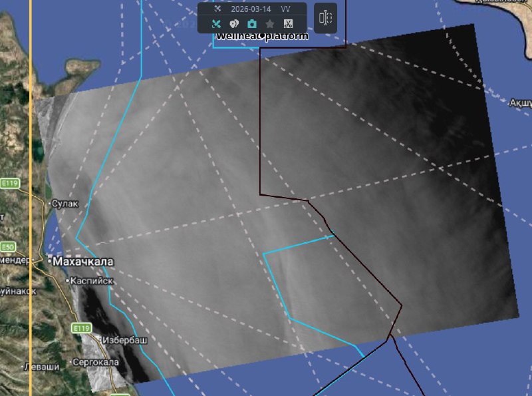Image resolution: width=532 pixels, height=396 pixels.
Task: Click the scissors clip image icon
Action: pyautogui.click(x=288, y=24)
